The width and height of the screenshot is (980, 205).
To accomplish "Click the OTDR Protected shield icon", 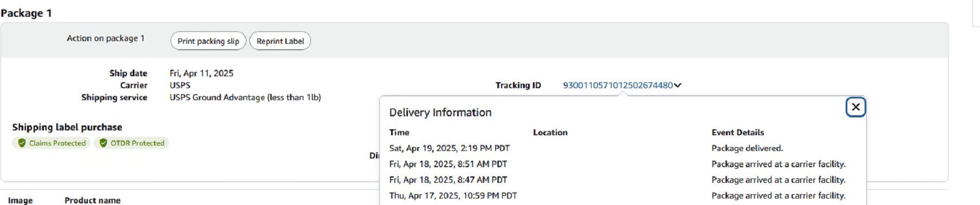I will 103,143.
